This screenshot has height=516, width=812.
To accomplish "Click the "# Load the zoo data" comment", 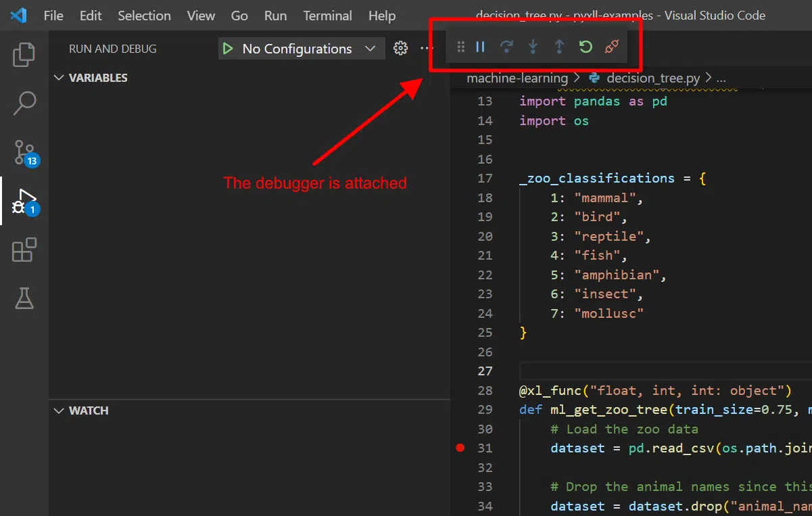I will [624, 429].
